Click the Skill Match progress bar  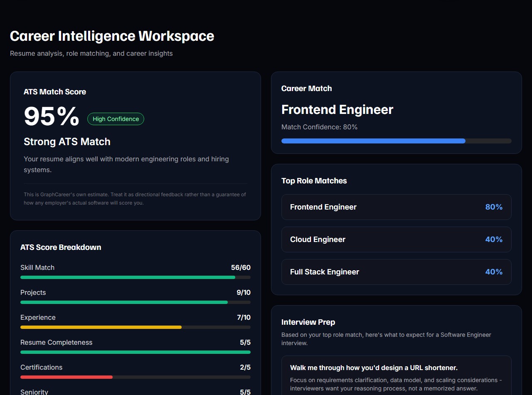tap(135, 277)
